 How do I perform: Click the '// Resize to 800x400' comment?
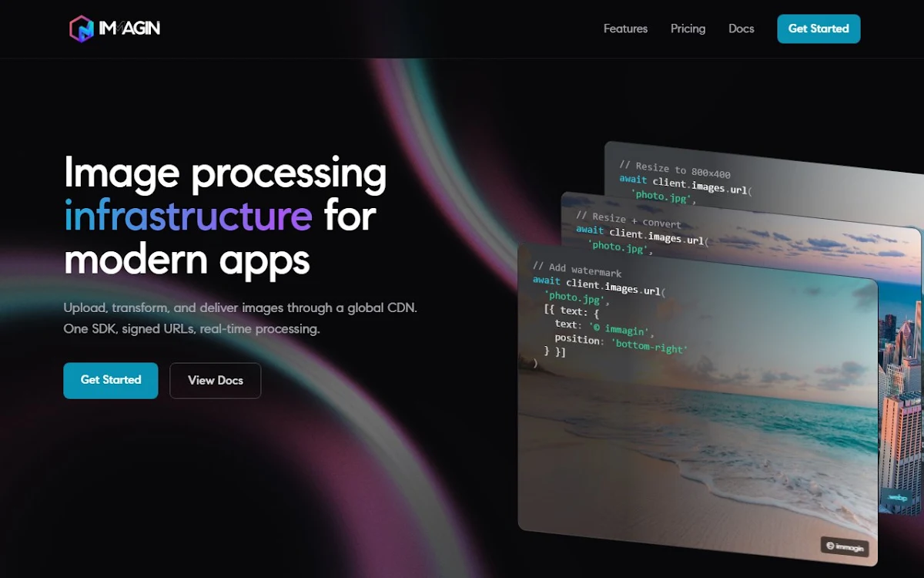click(675, 169)
